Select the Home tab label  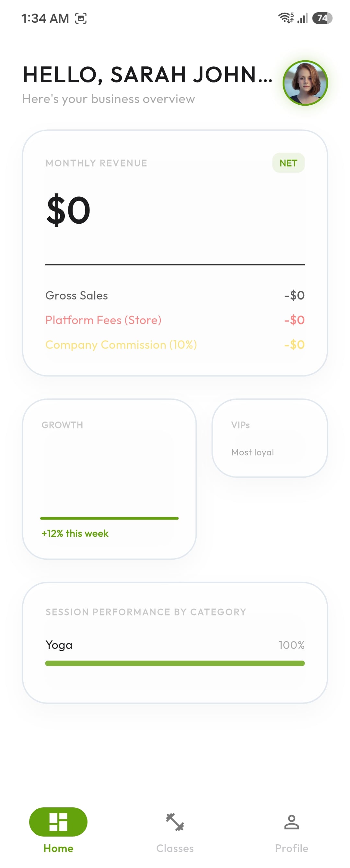58,848
